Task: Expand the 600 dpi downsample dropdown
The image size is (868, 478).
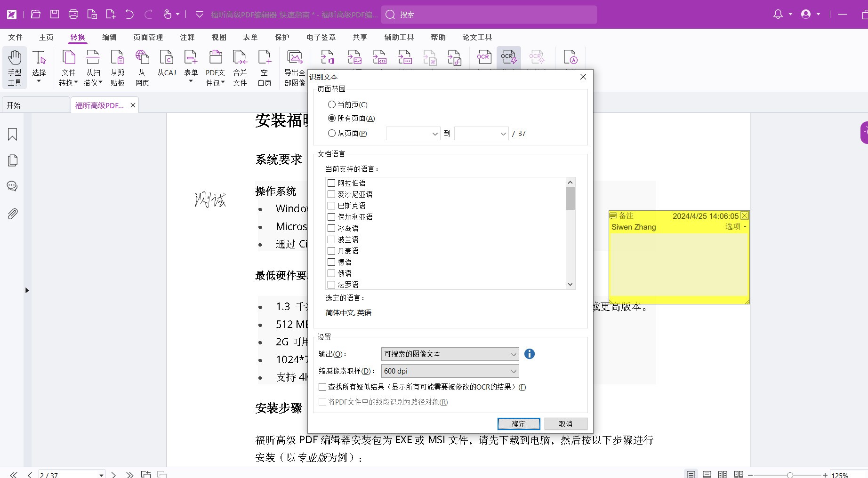Action: tap(450, 371)
